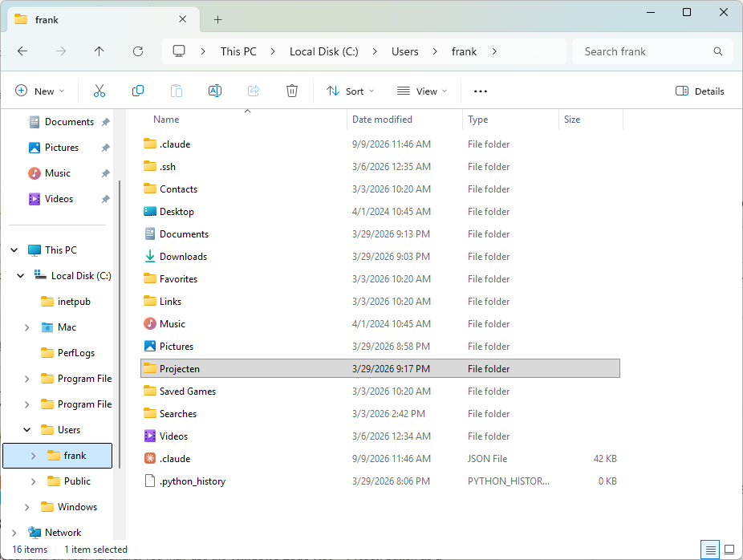This screenshot has width=743, height=560.
Task: Go back with the left arrow
Action: point(22,51)
